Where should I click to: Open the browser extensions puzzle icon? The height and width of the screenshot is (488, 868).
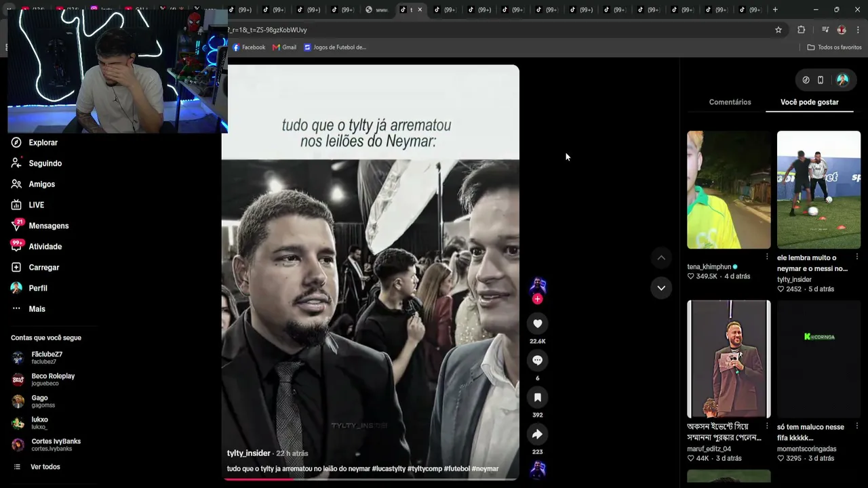802,30
